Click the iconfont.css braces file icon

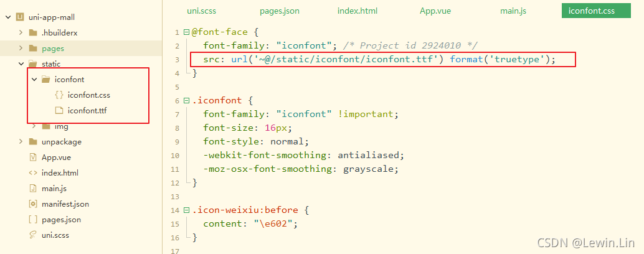59,95
